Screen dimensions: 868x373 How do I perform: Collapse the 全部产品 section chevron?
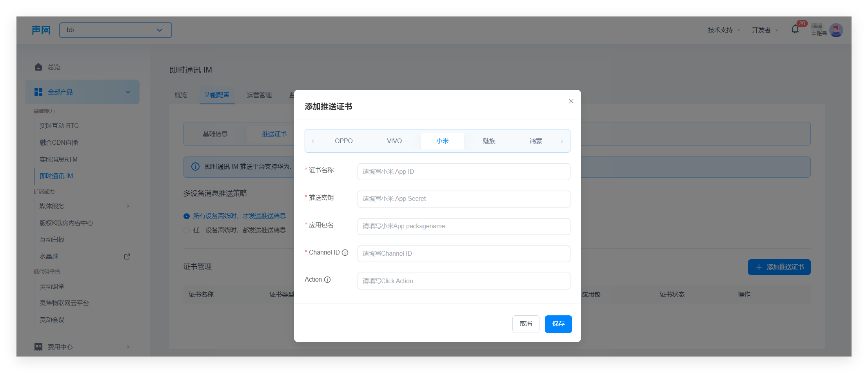(128, 92)
